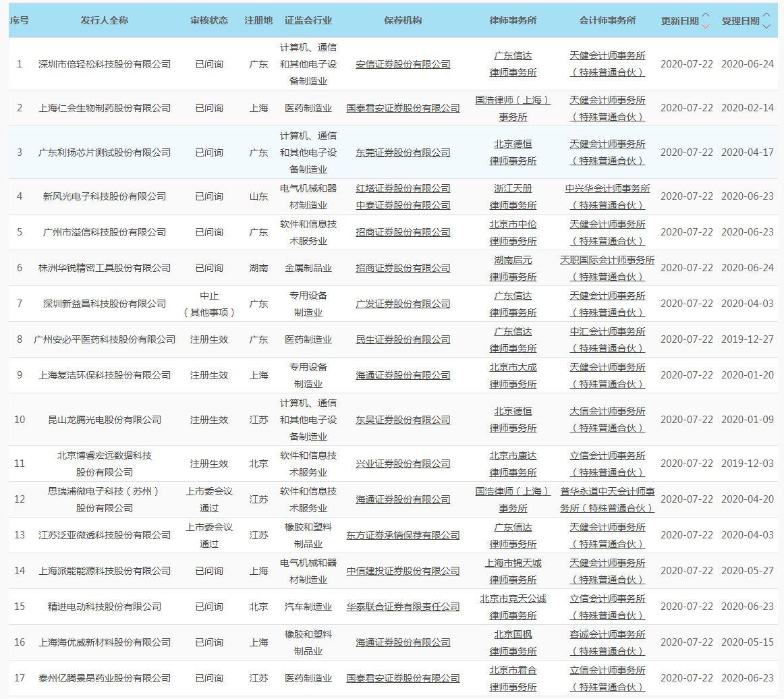Open 东吴证券股份有限公司 sponsor link
Viewport: 784px width, 699px height.
[x=403, y=420]
